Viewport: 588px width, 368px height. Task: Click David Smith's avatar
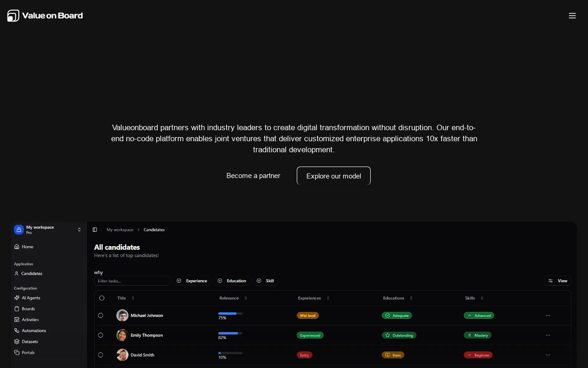click(122, 355)
